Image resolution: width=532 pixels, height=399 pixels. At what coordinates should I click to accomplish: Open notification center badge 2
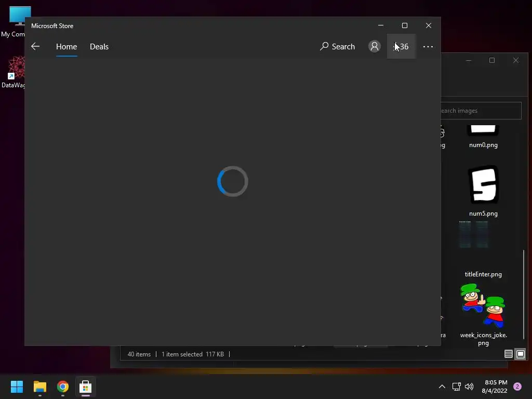(517, 387)
